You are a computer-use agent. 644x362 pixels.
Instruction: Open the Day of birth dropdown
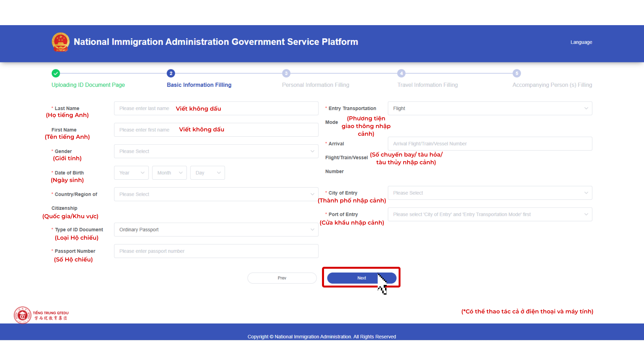(x=208, y=173)
